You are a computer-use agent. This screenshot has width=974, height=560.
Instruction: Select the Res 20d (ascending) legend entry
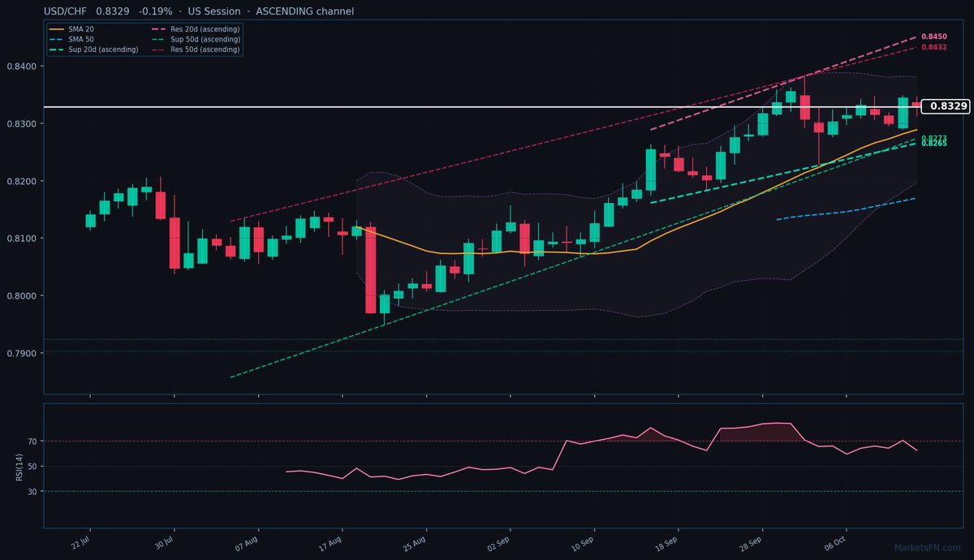coord(195,28)
